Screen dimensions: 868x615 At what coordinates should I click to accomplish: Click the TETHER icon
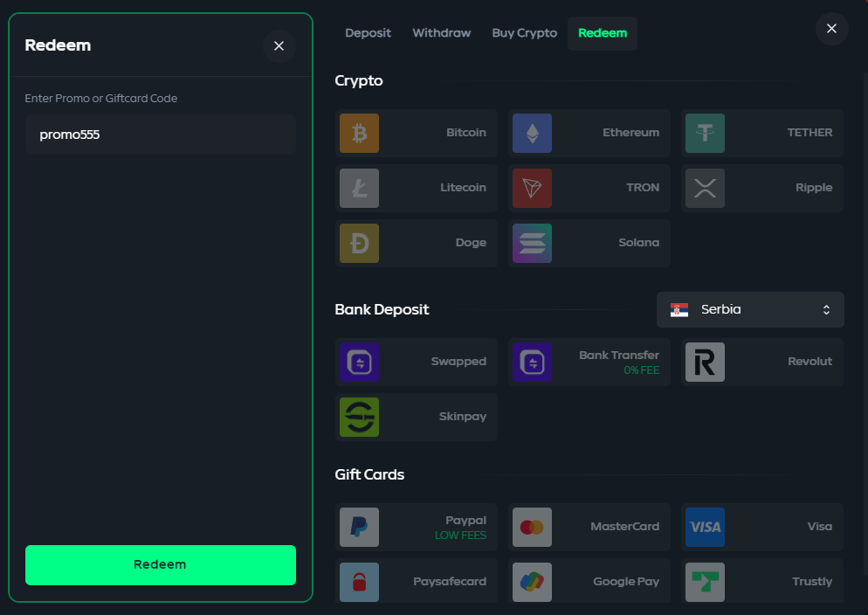click(705, 132)
